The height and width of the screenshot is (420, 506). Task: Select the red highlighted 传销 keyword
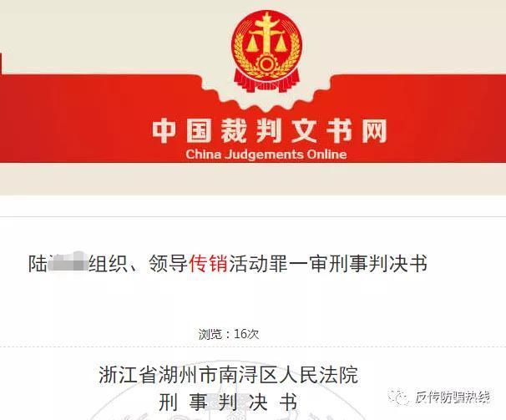tap(208, 263)
